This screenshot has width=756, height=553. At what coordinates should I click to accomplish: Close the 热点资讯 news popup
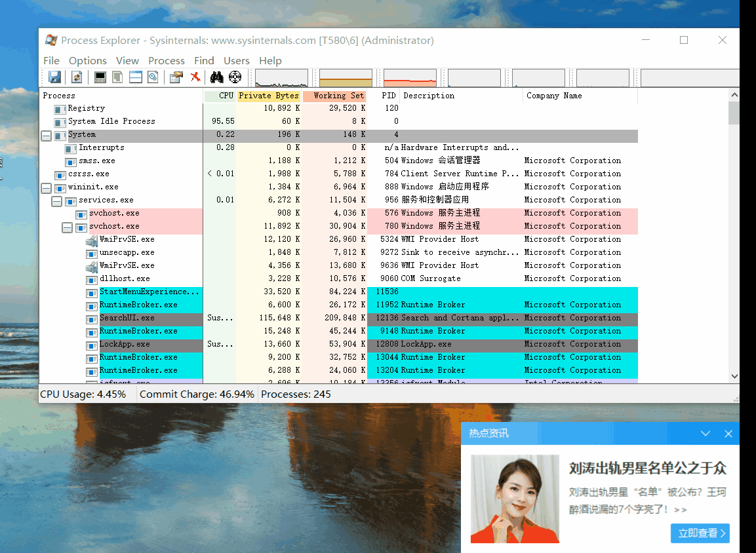[728, 434]
